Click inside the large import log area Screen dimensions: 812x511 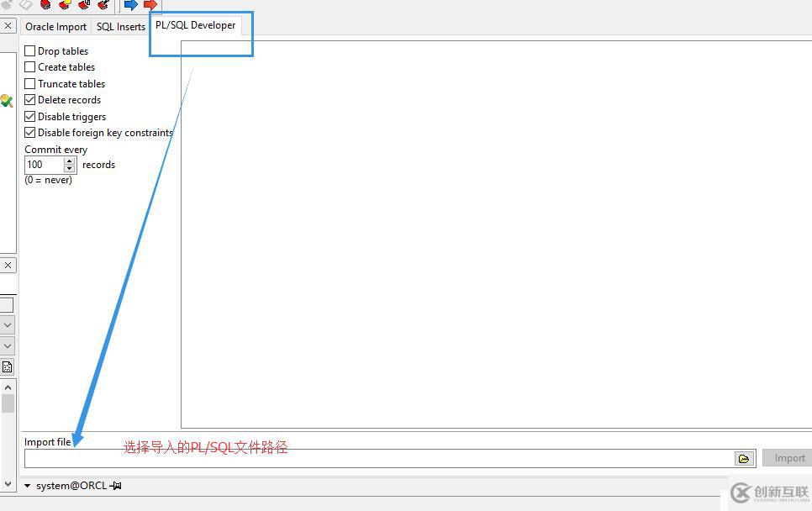[496, 234]
